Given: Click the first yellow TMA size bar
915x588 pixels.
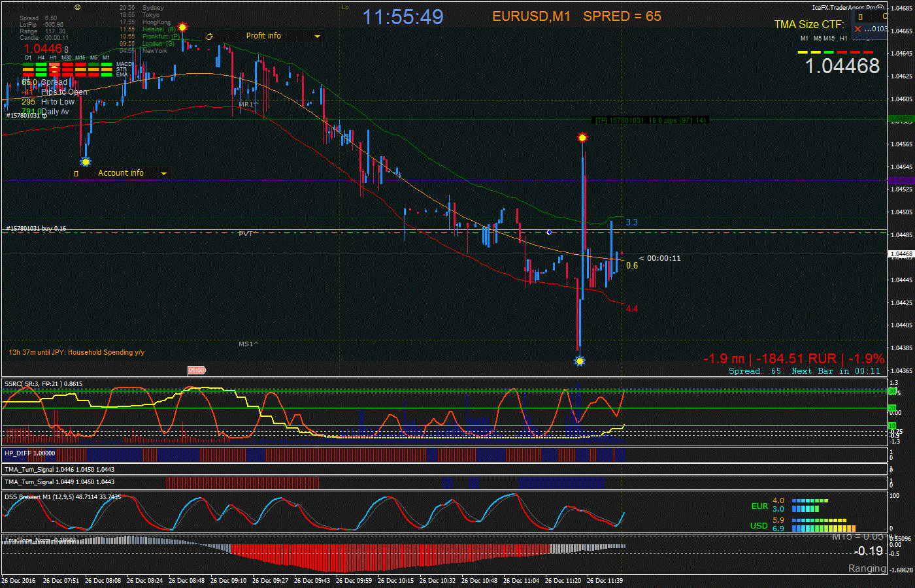Looking at the screenshot, I should [x=803, y=52].
